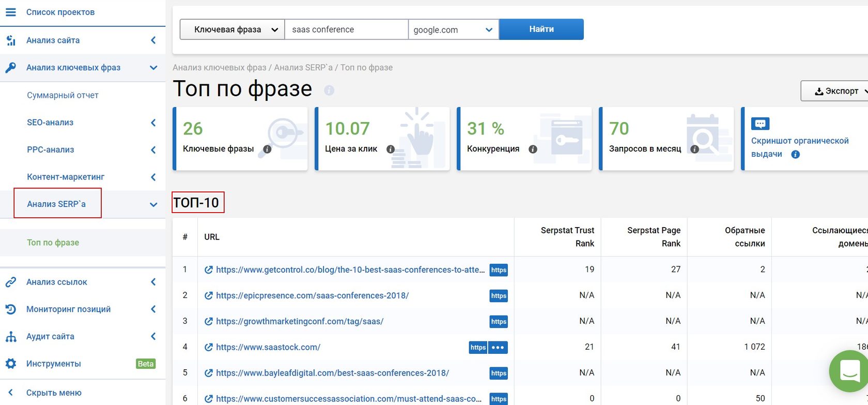Collapse Анализ SERP`а chevron
The height and width of the screenshot is (405, 868).
click(153, 204)
